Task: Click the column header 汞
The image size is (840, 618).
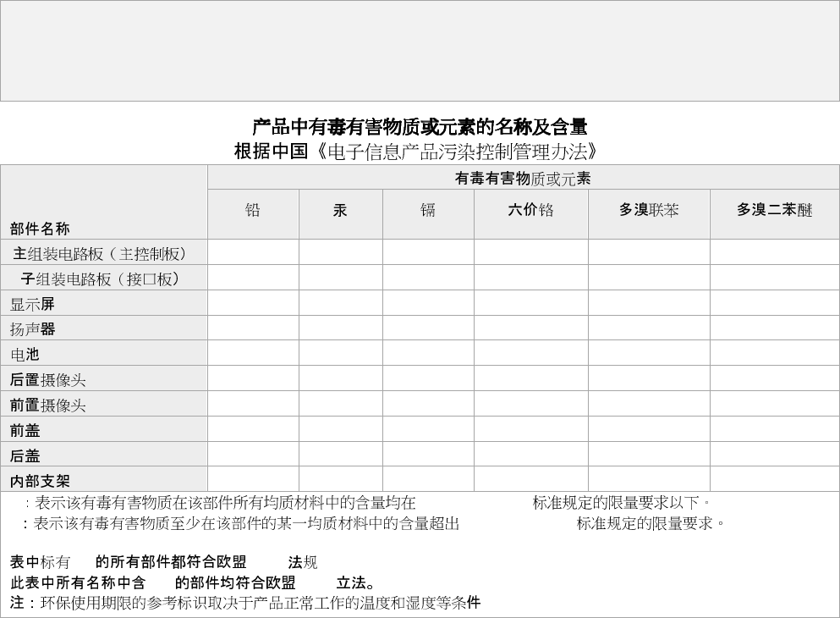Action: 340,210
